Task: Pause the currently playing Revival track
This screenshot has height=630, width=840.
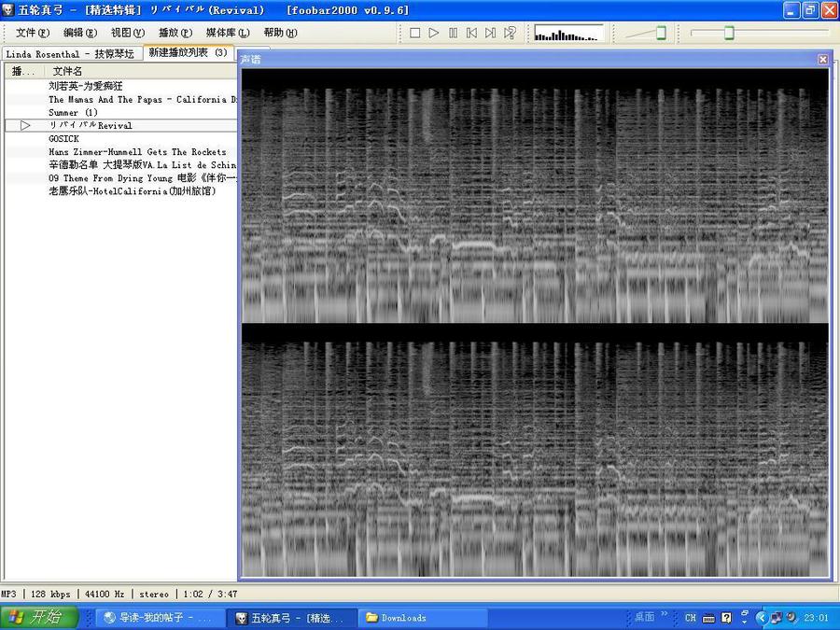Action: point(453,34)
